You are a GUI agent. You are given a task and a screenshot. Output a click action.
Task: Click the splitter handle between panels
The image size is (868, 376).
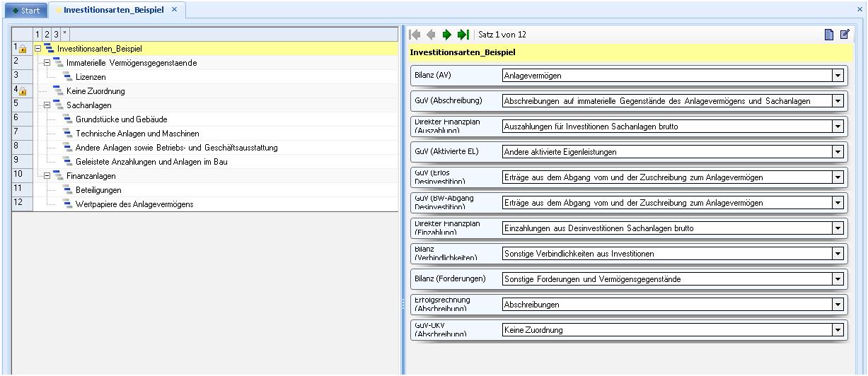coord(403,304)
